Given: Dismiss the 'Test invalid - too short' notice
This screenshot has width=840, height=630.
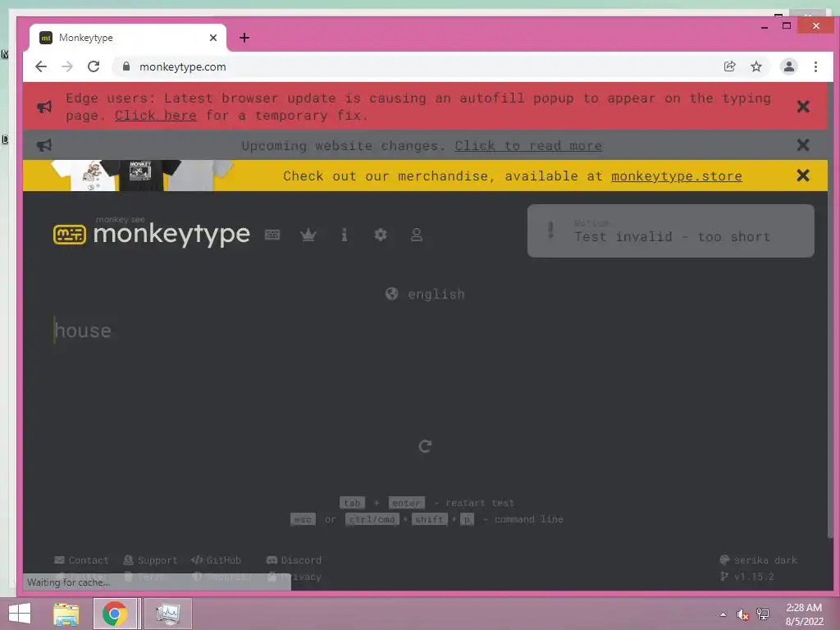Looking at the screenshot, I should [x=671, y=231].
